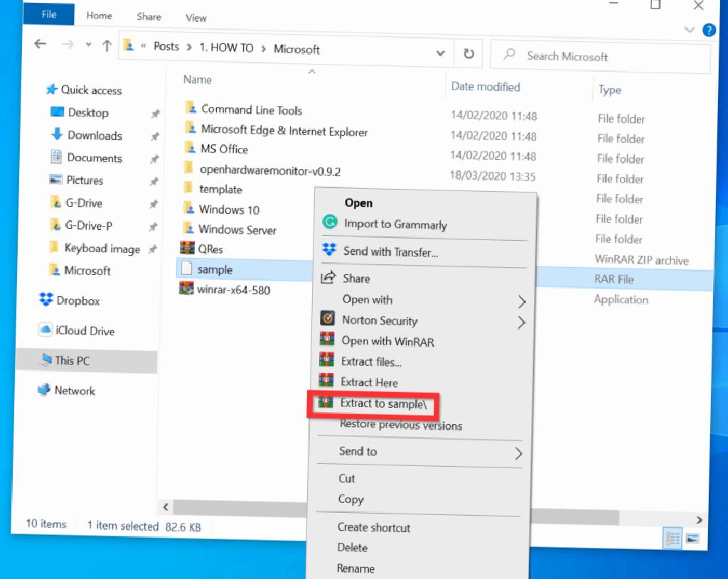
Task: Click the sample RAR file icon
Action: 187,268
